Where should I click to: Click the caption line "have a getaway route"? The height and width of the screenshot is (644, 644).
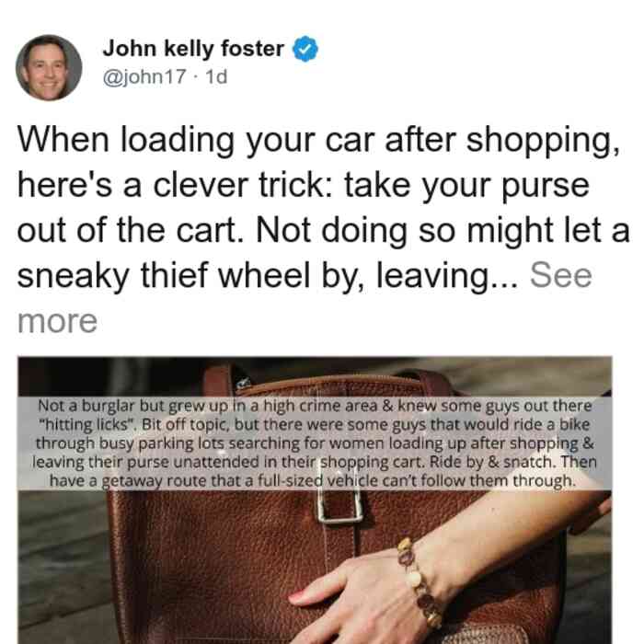(312, 480)
